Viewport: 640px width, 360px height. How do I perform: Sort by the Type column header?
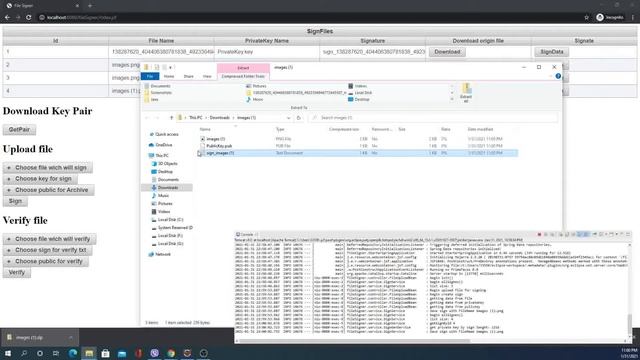(x=280, y=129)
